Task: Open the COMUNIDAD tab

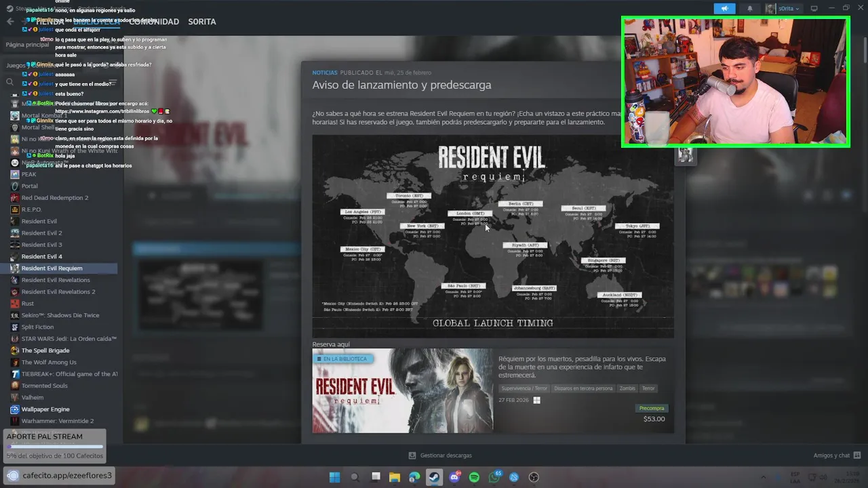Action: pyautogui.click(x=154, y=22)
